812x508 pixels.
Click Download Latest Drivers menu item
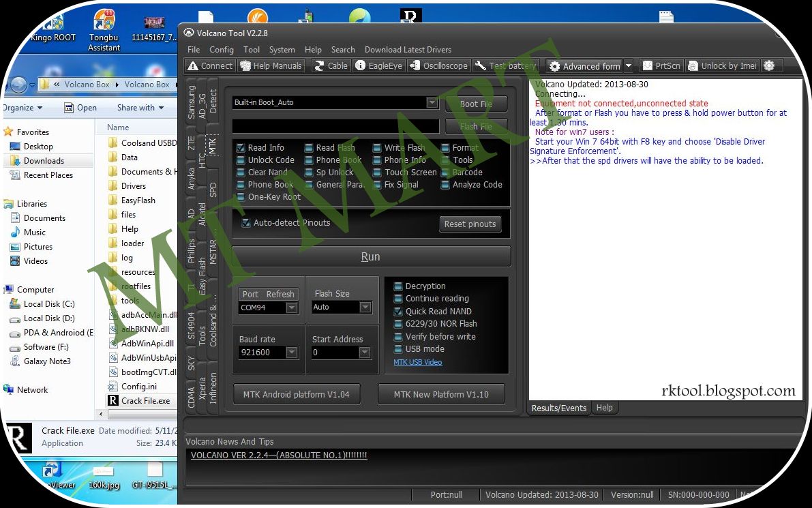tap(408, 50)
